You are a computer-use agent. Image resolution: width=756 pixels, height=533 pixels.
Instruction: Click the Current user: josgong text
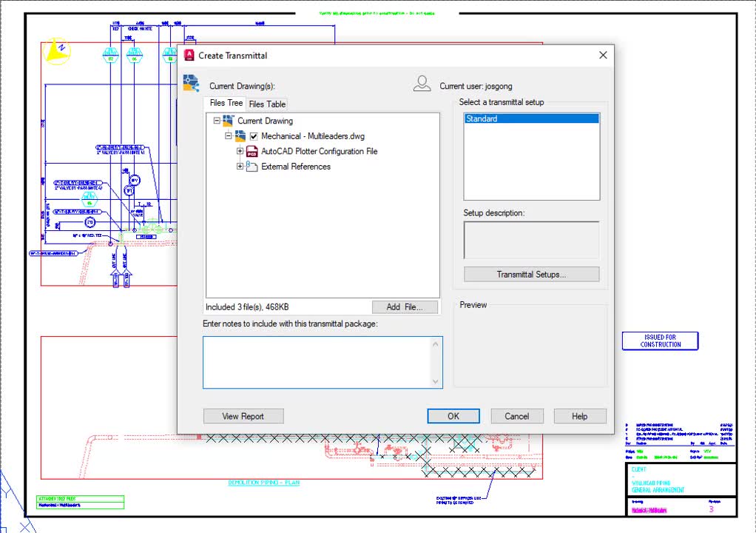[476, 87]
